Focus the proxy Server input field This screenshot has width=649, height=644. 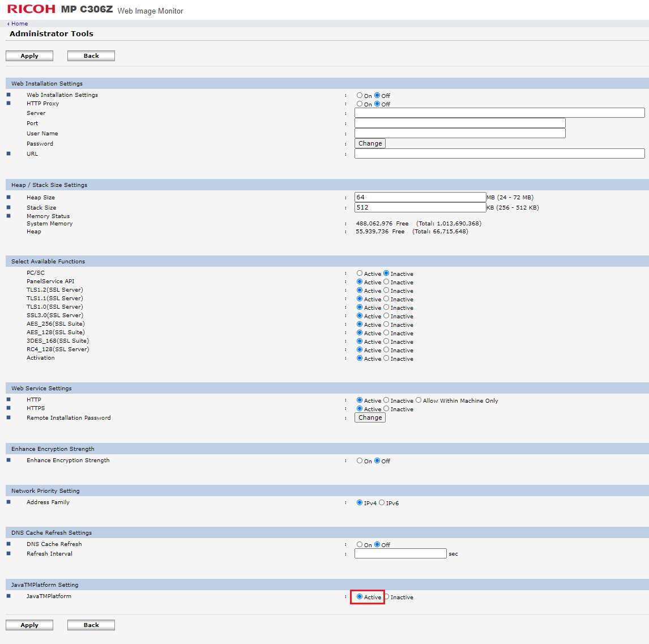click(x=499, y=113)
